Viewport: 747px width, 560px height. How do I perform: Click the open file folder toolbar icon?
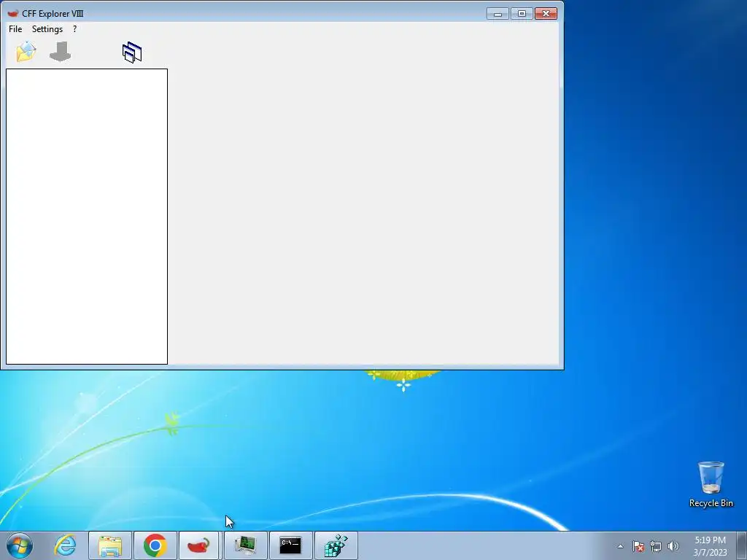pyautogui.click(x=26, y=52)
